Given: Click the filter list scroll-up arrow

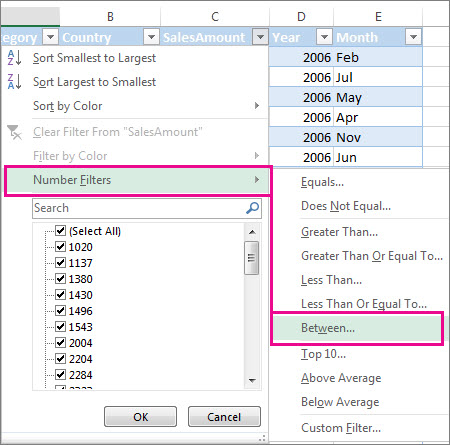Looking at the screenshot, I should click(252, 232).
